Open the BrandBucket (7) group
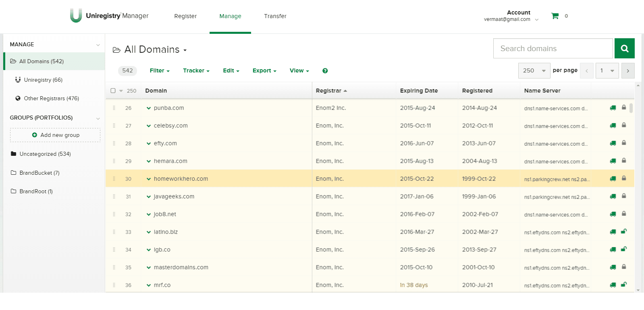Viewport: 644px width, 310px height. coord(35,173)
